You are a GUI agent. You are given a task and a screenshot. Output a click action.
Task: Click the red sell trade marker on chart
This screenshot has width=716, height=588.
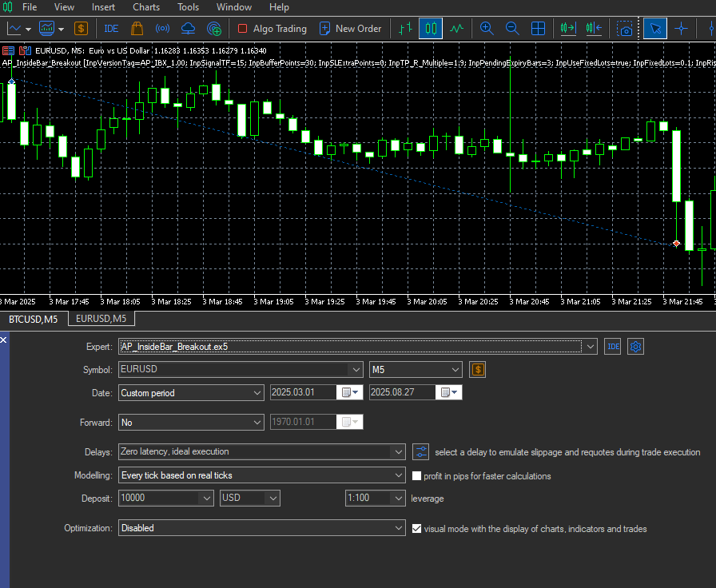tap(676, 244)
